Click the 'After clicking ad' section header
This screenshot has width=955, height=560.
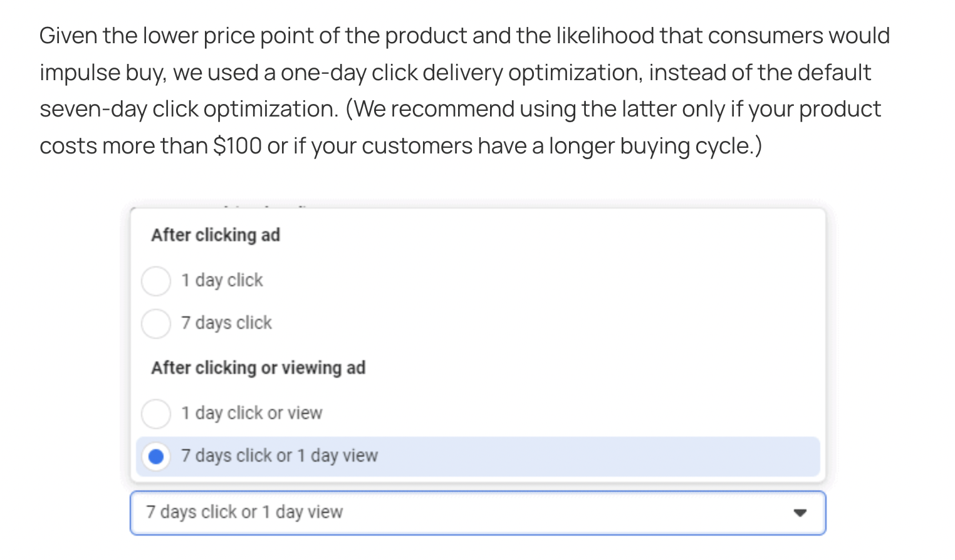[216, 235]
